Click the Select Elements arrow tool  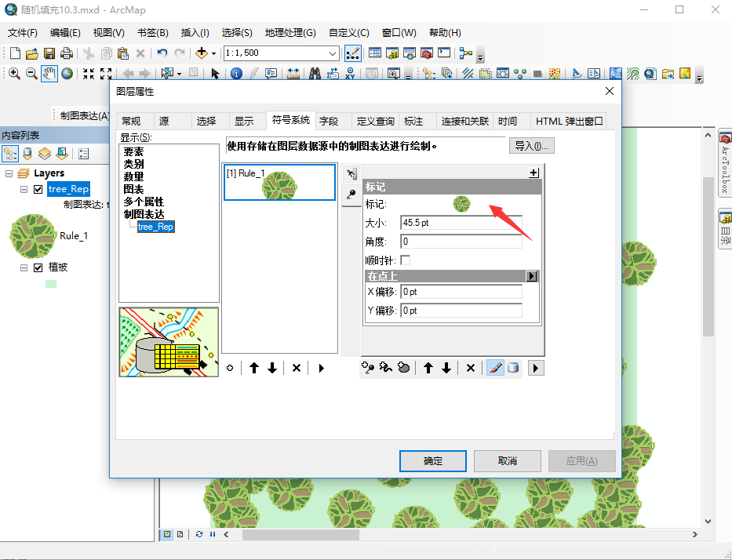215,74
